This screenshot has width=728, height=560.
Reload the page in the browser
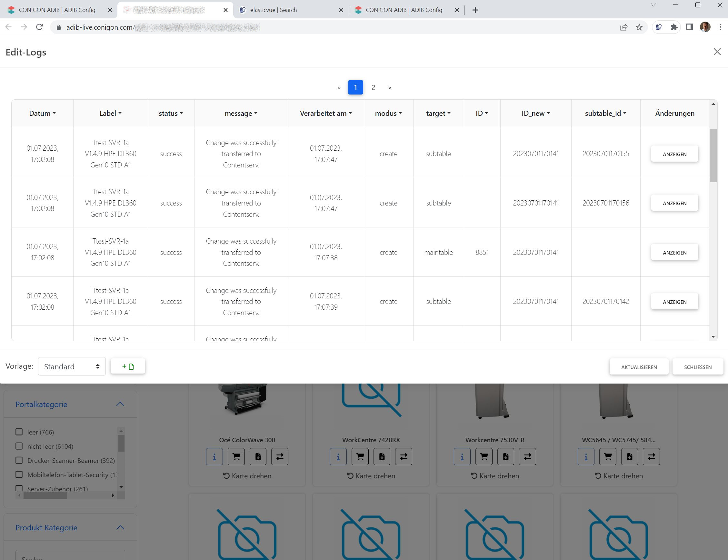[39, 27]
